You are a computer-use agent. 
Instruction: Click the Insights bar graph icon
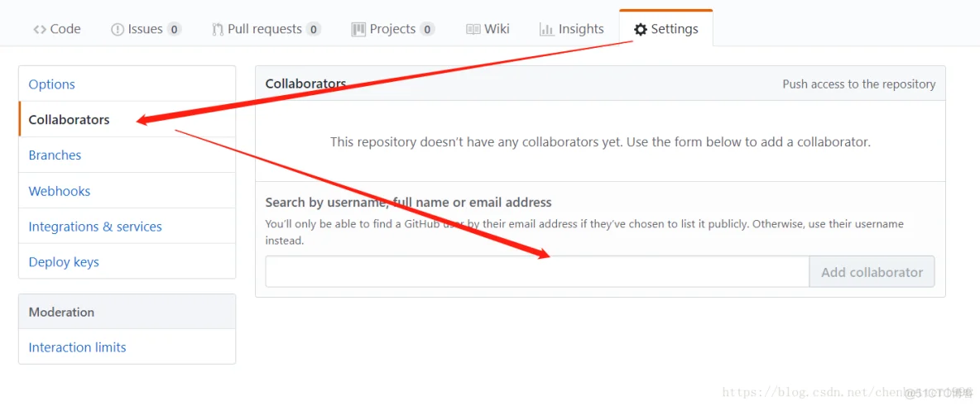(547, 30)
